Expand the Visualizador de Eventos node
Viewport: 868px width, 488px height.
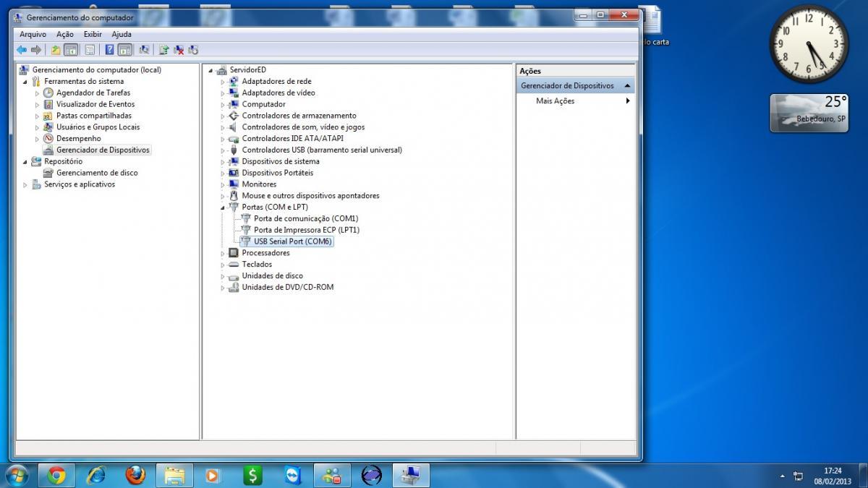coord(38,105)
